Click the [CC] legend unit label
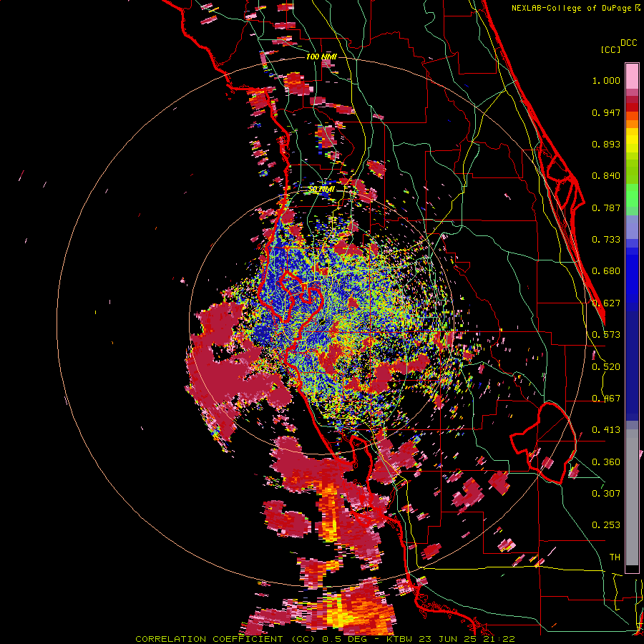 pyautogui.click(x=610, y=49)
